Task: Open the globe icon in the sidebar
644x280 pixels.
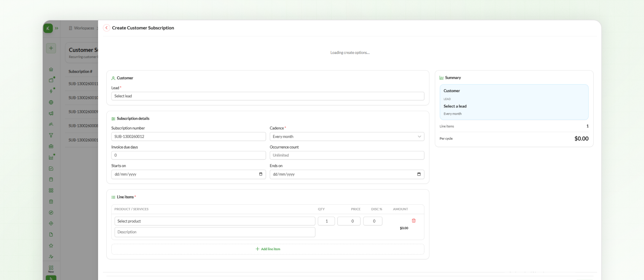Action: pyautogui.click(x=51, y=103)
